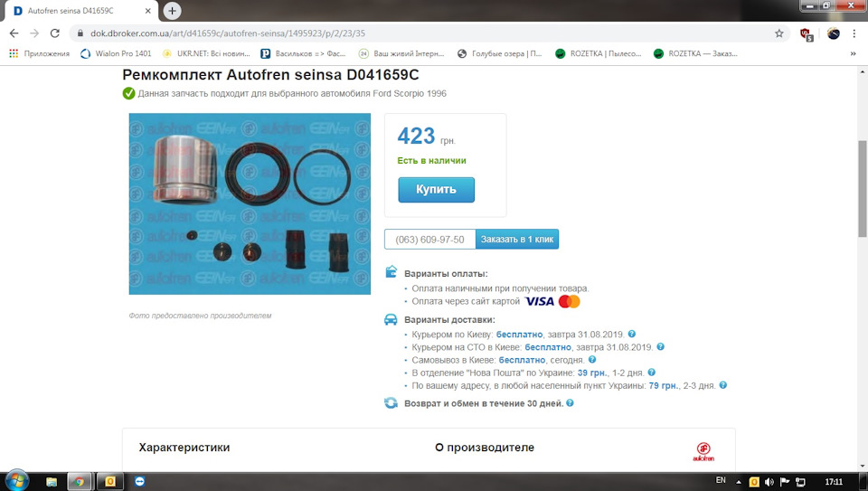868x491 pixels.
Task: Click the scrollbar down arrow
Action: point(862,467)
